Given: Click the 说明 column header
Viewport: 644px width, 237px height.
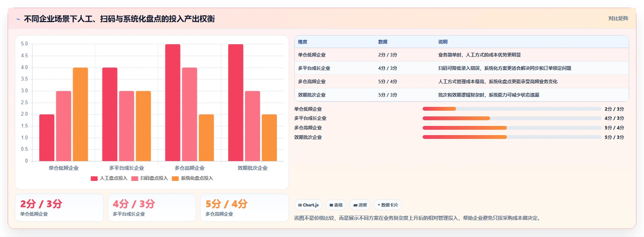Looking at the screenshot, I should pyautogui.click(x=443, y=42).
